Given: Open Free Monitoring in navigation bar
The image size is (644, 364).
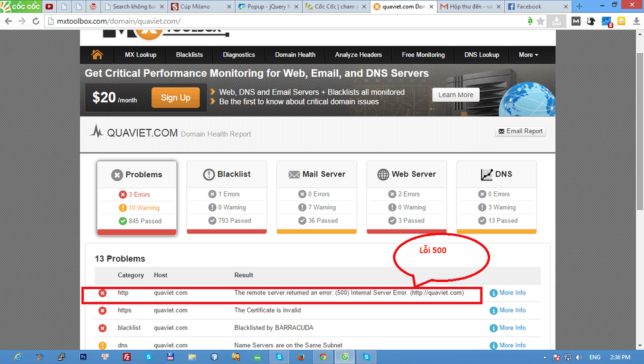Looking at the screenshot, I should pyautogui.click(x=423, y=55).
